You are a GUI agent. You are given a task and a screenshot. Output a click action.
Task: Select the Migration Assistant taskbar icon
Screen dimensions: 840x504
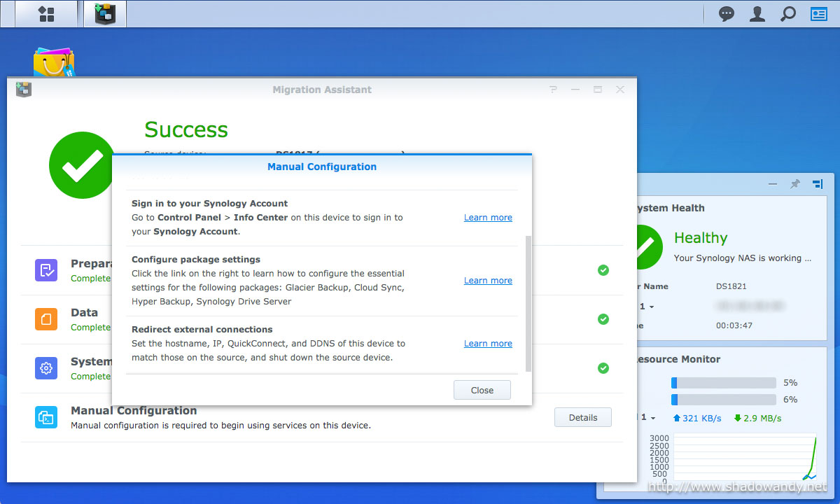click(x=105, y=13)
